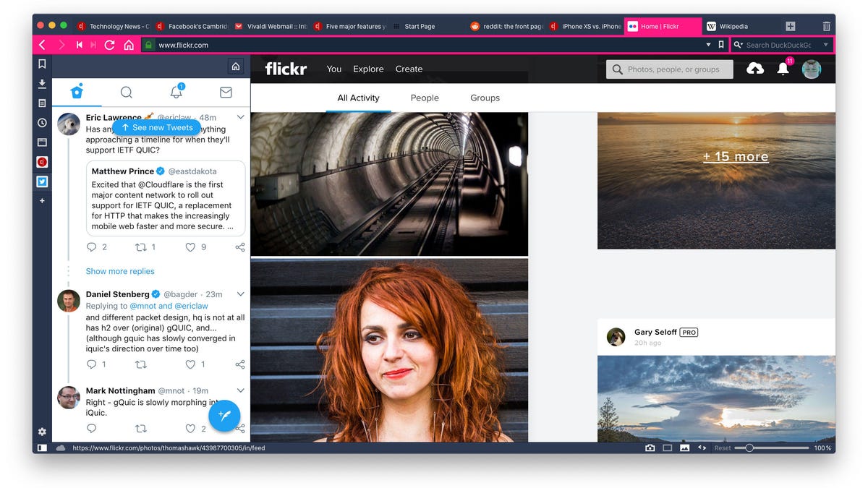The height and width of the screenshot is (488, 868).
Task: Capture a page screenshot via the camera icon
Action: (650, 448)
